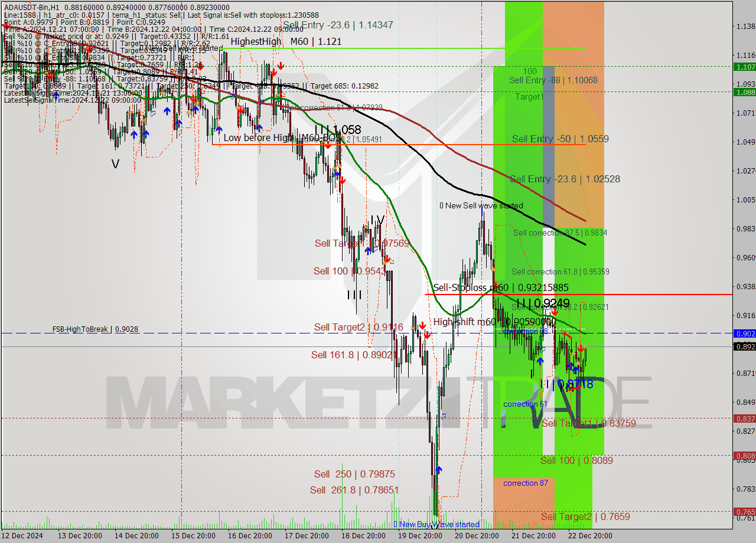
Task: Select the 'I I | 0.8718' blue wave label
Action: click(566, 384)
